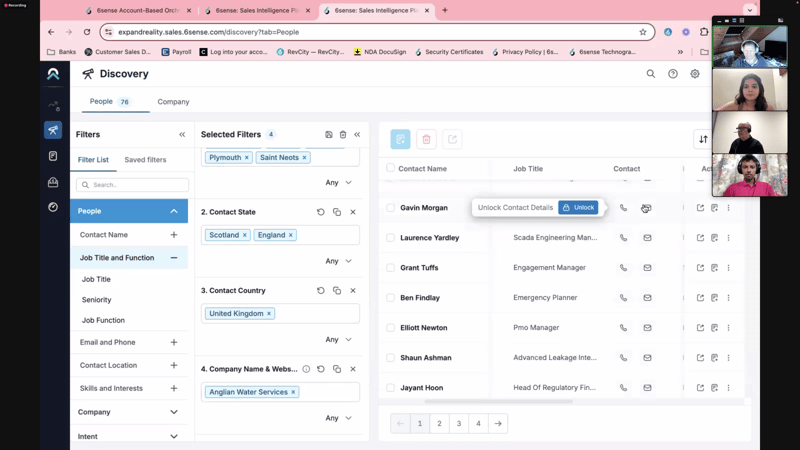The width and height of the screenshot is (800, 450).
Task: Collapse the People filter section
Action: coord(174,211)
